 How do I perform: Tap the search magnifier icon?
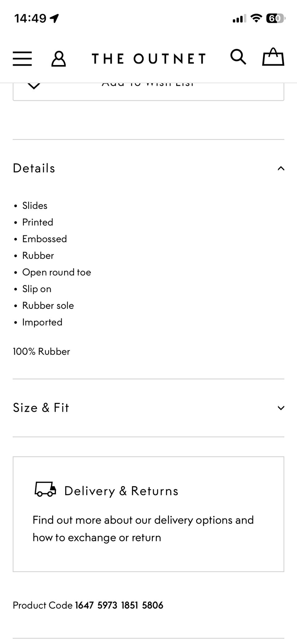[x=238, y=57]
